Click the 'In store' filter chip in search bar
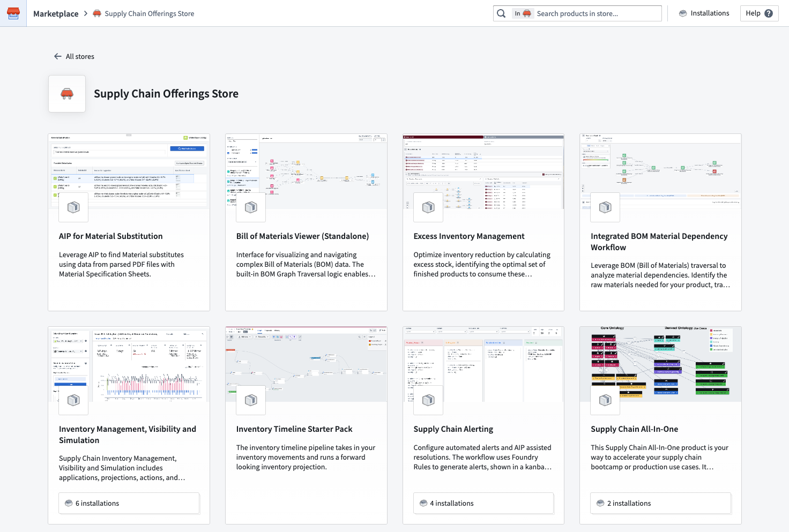The width and height of the screenshot is (789, 532). pyautogui.click(x=523, y=13)
